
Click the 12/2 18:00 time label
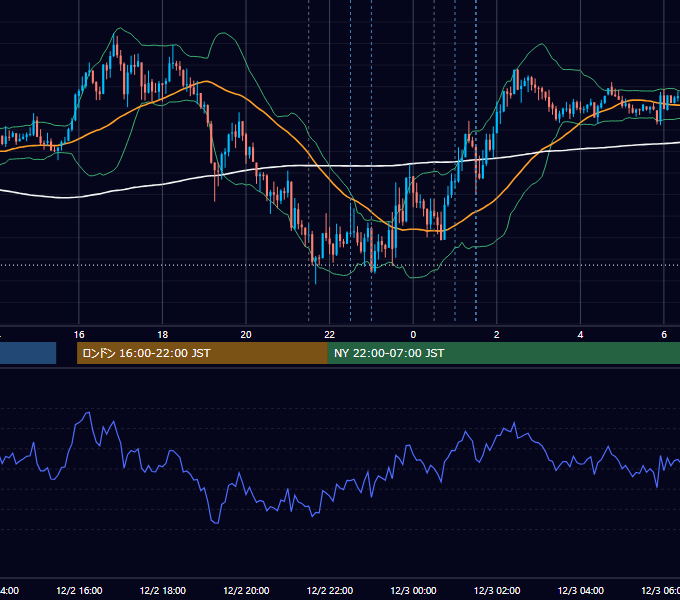click(163, 591)
